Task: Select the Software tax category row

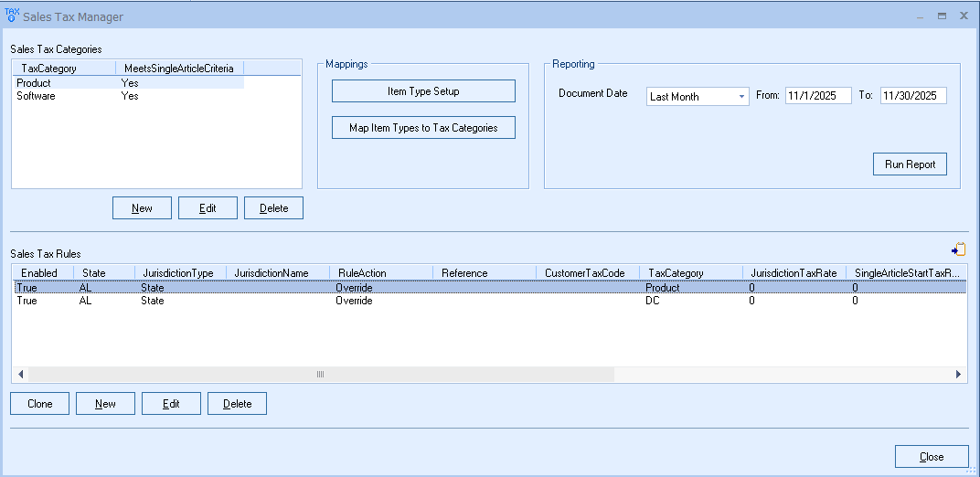Action: point(37,96)
